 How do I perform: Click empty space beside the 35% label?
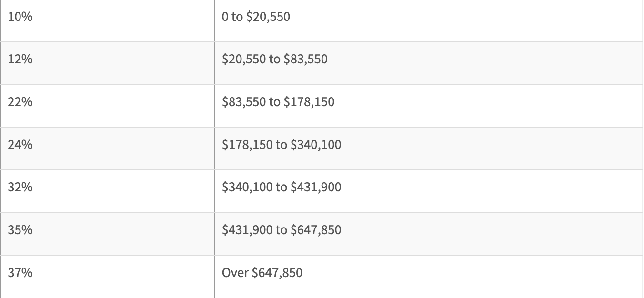124,234
